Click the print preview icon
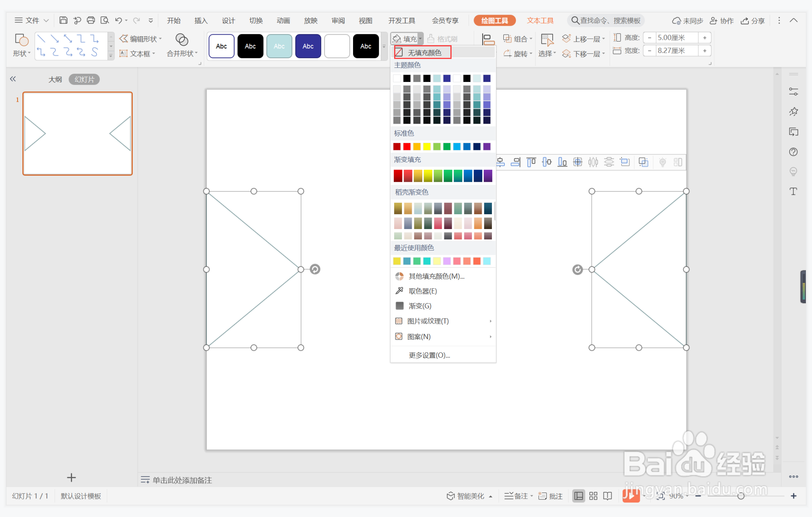This screenshot has height=517, width=812. [105, 20]
